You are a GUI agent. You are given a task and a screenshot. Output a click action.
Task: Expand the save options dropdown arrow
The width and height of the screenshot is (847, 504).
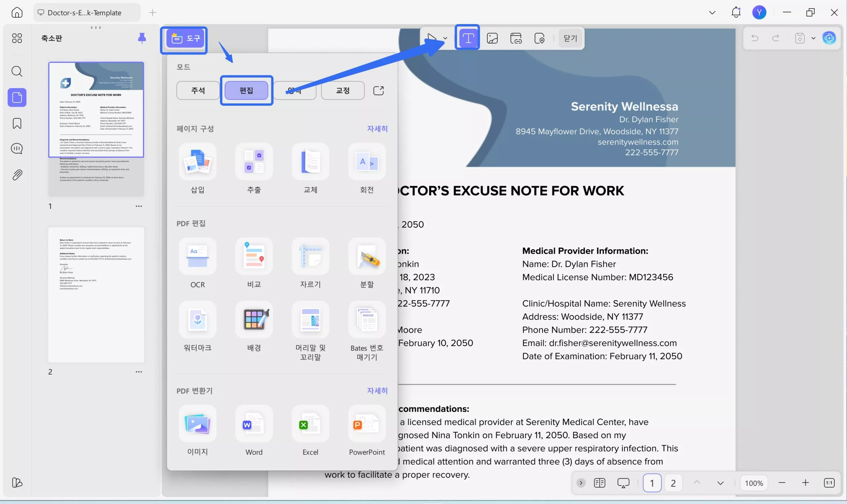click(813, 38)
